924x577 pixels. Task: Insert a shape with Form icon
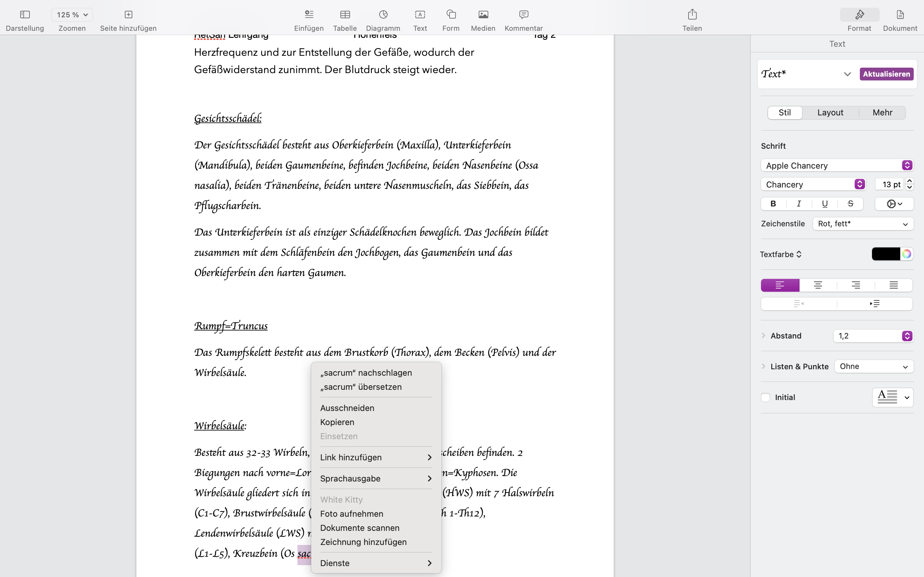451,15
